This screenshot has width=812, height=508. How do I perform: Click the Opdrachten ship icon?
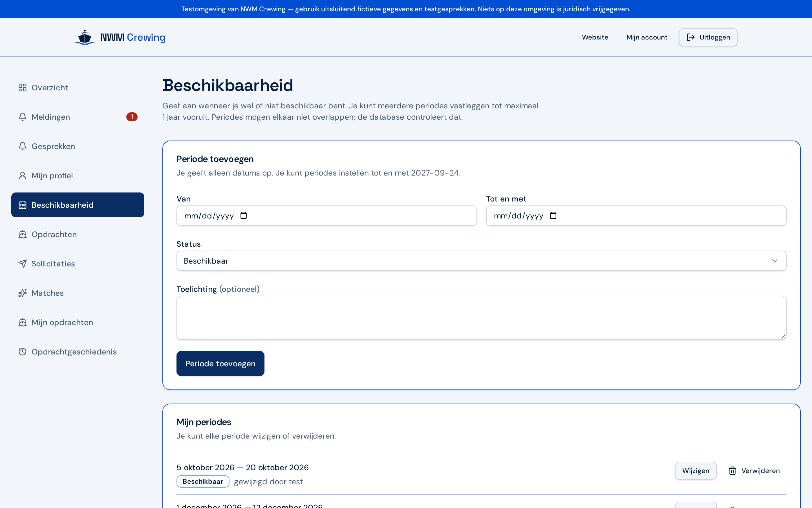pos(23,235)
